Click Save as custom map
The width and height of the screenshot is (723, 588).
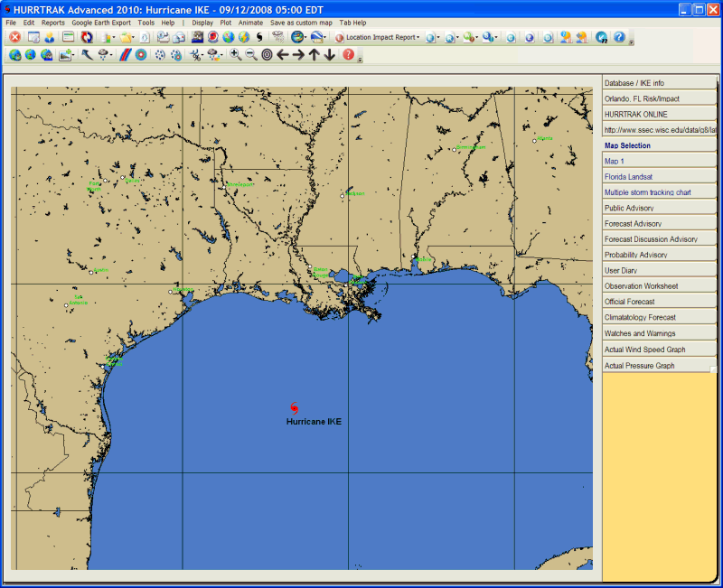(301, 22)
